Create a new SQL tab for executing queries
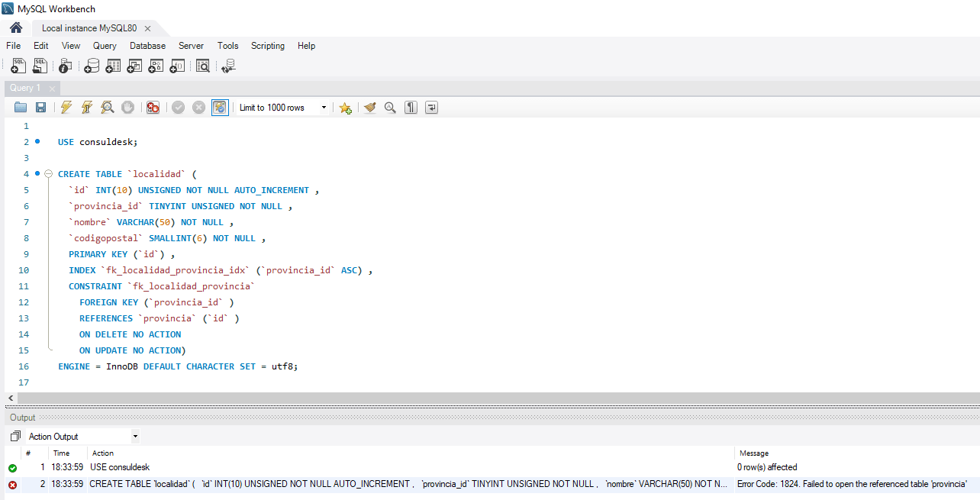The image size is (980, 500). [18, 66]
